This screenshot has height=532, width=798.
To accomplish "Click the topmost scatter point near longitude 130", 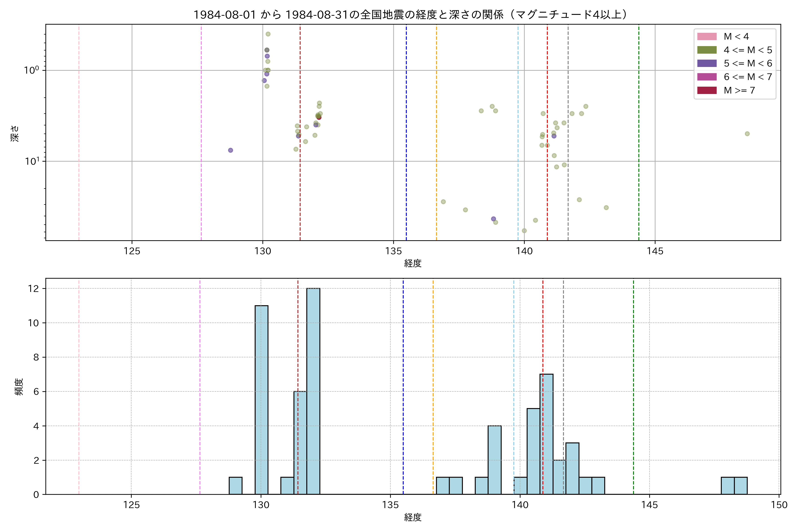I will [x=268, y=34].
